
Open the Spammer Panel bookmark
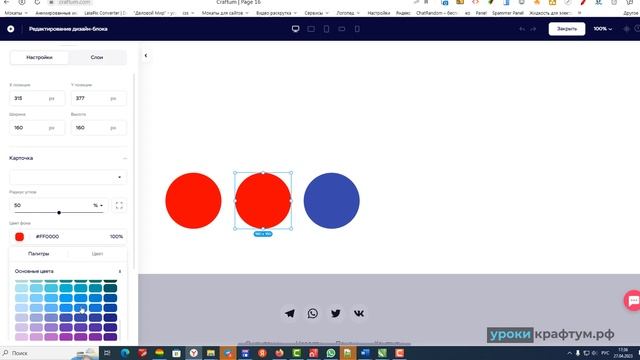click(507, 13)
